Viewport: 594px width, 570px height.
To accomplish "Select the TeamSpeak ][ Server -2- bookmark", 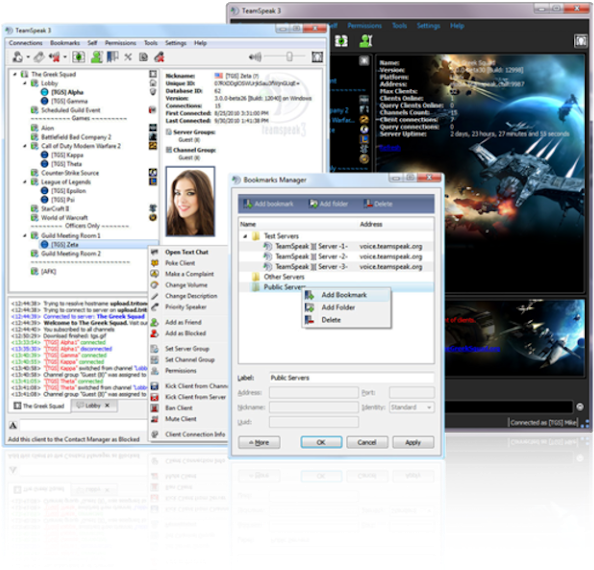I will [311, 256].
